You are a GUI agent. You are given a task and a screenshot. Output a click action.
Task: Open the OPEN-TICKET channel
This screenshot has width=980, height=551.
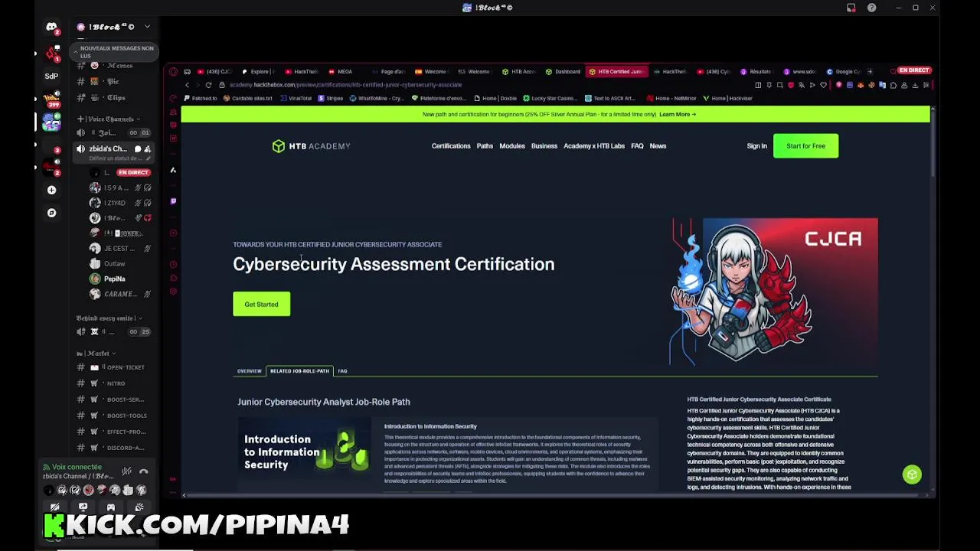(x=113, y=367)
